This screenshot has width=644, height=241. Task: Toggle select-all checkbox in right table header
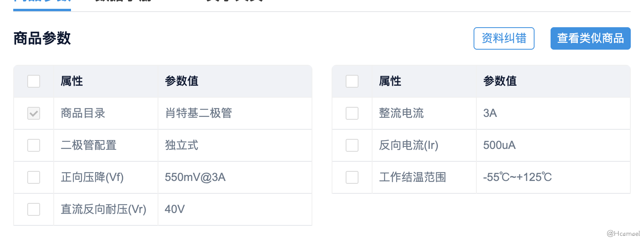pos(352,81)
